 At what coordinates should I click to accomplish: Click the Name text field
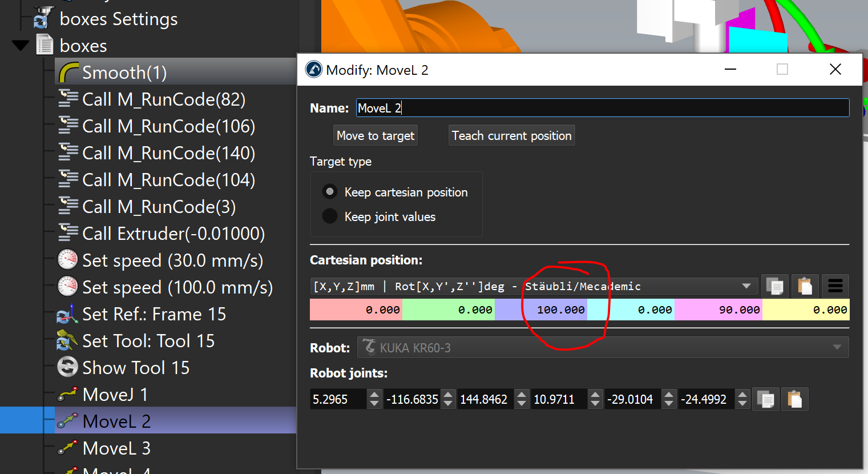tap(602, 108)
